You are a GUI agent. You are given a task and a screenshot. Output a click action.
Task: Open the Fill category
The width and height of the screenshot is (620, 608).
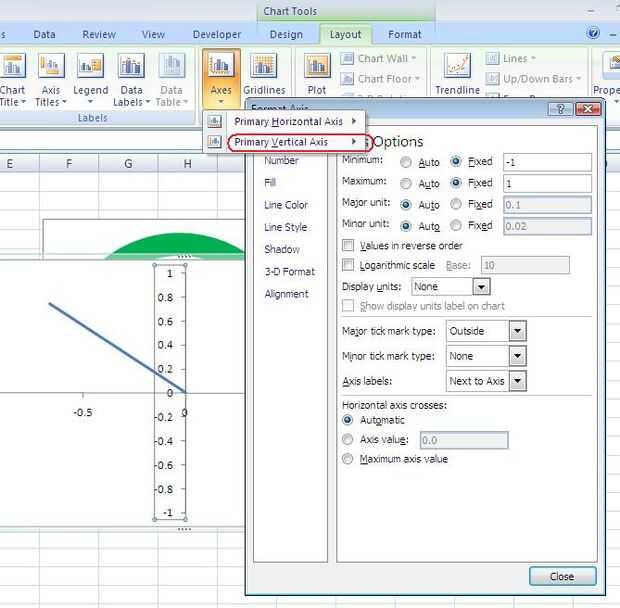[x=270, y=183]
